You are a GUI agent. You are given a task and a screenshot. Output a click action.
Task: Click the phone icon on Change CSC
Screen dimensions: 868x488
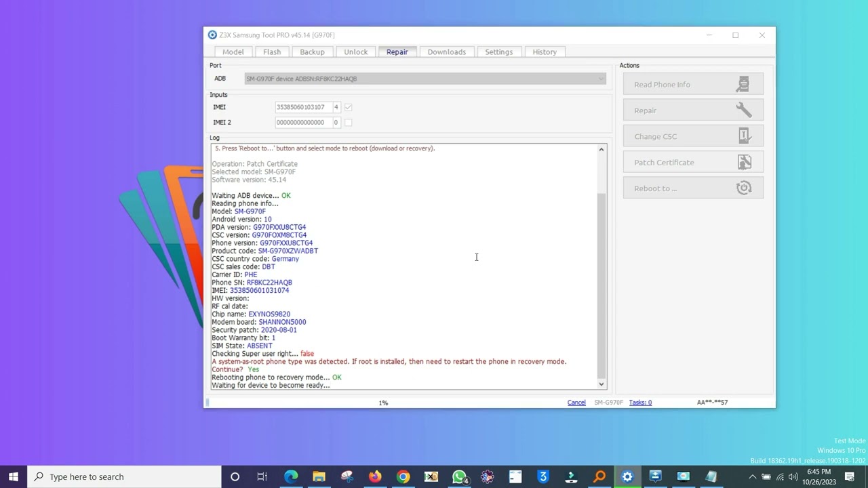click(x=745, y=136)
